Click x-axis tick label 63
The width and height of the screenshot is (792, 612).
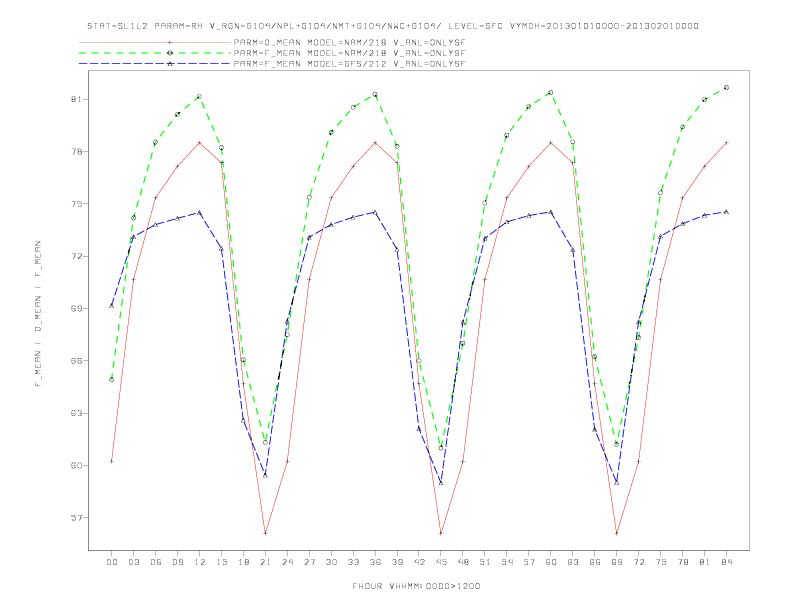click(573, 562)
